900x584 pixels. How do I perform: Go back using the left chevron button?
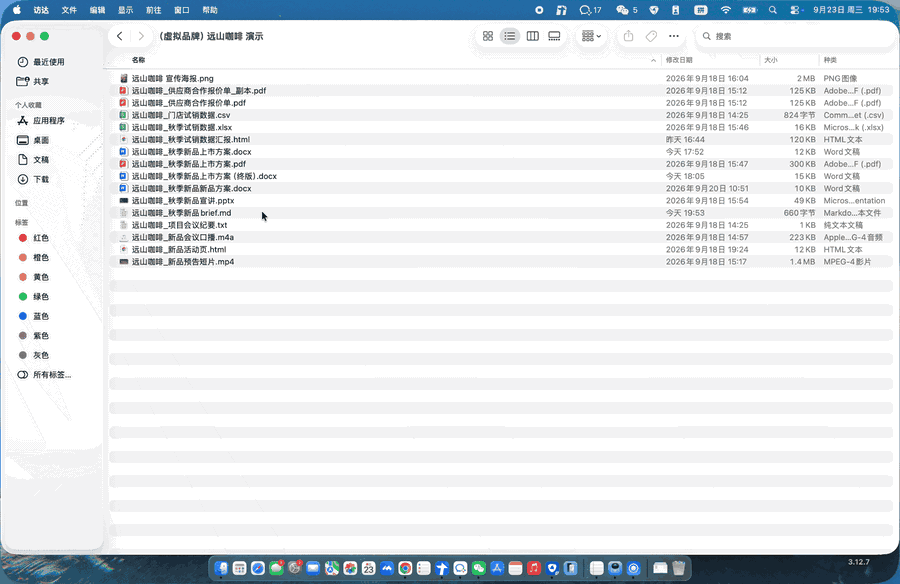pyautogui.click(x=119, y=36)
